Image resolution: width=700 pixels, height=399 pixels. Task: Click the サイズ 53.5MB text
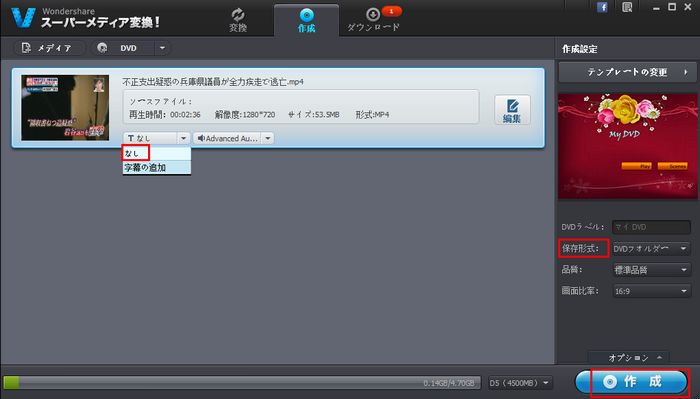313,115
